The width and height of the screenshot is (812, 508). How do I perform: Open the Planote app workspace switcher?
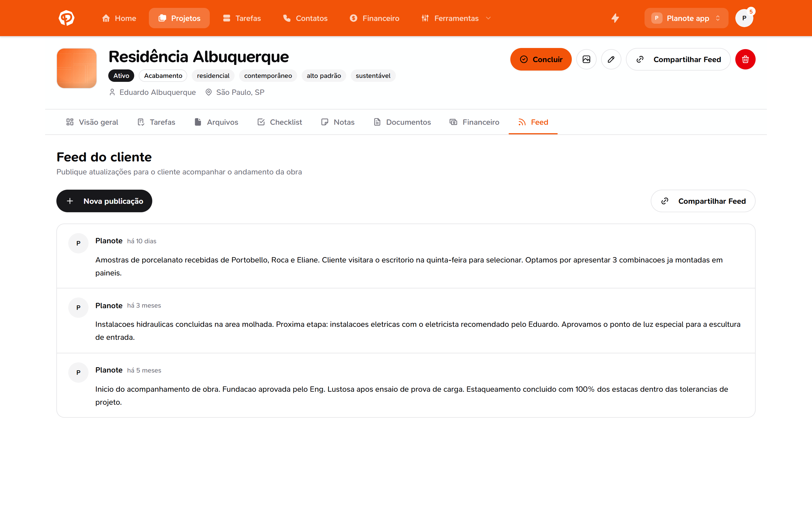686,18
